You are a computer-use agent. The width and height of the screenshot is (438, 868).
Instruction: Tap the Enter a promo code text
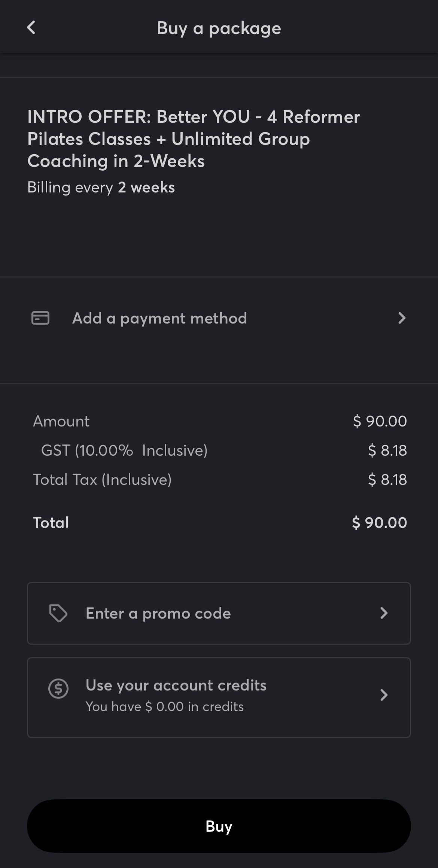click(158, 613)
